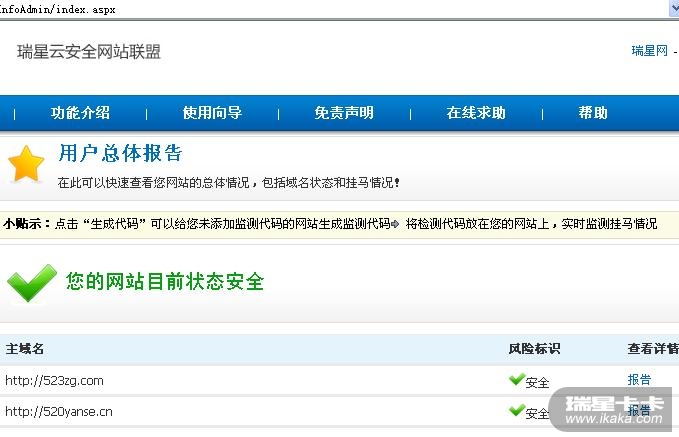The height and width of the screenshot is (437, 679).
Task: Click the 瑞星网 link at top right
Action: point(650,51)
